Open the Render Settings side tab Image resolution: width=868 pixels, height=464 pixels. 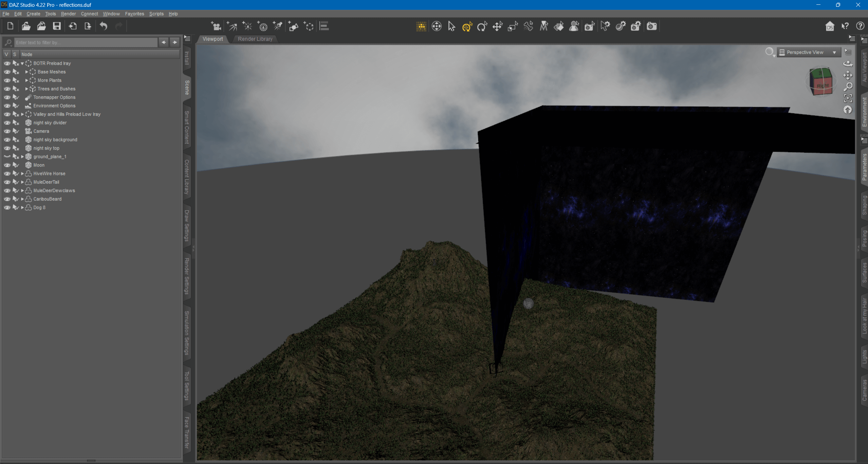point(187,276)
